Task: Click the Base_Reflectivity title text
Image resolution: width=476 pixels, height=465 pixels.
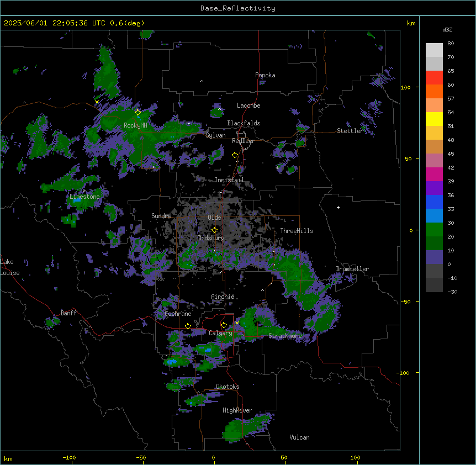Action: (238, 8)
